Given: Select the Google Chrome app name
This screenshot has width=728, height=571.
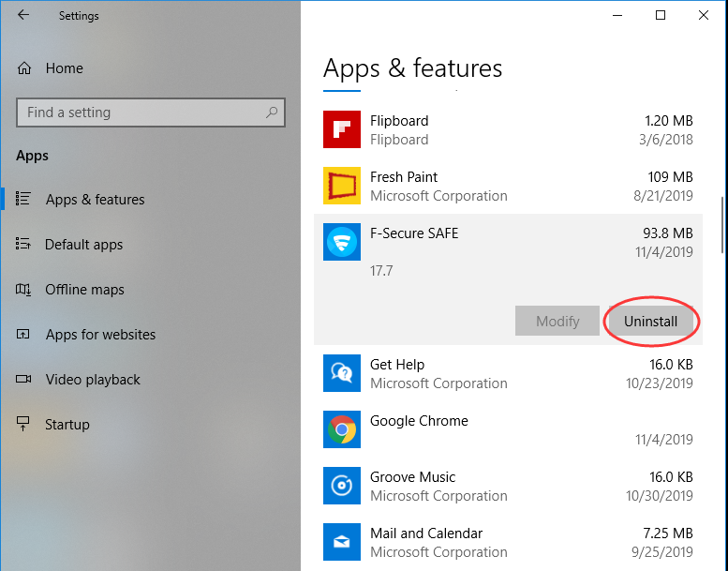Looking at the screenshot, I should 419,421.
